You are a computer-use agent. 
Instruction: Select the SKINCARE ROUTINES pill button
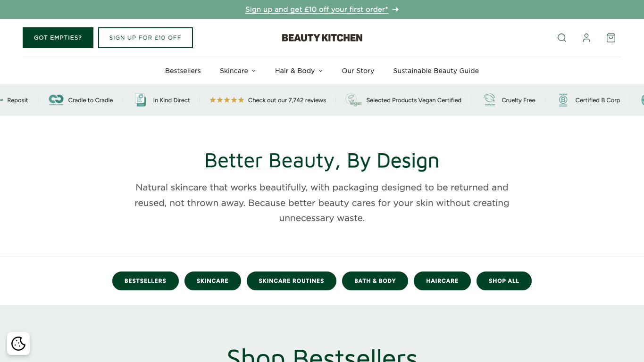[x=292, y=281]
